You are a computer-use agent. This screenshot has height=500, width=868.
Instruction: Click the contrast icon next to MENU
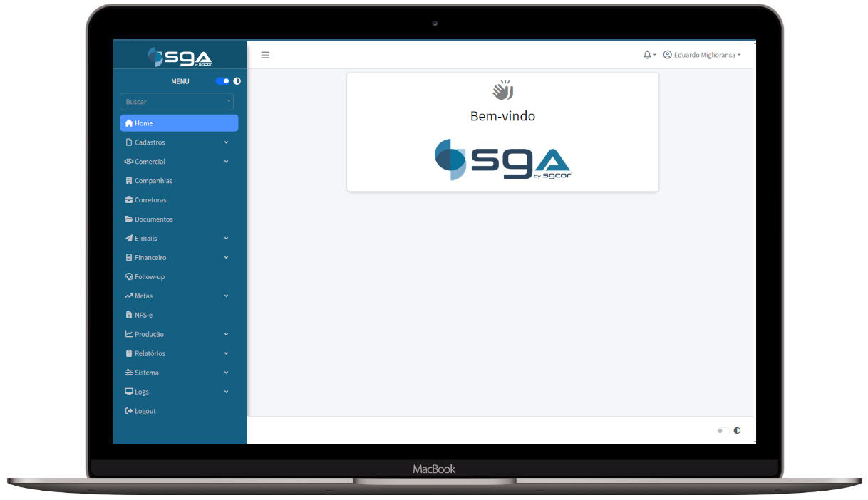coord(237,81)
